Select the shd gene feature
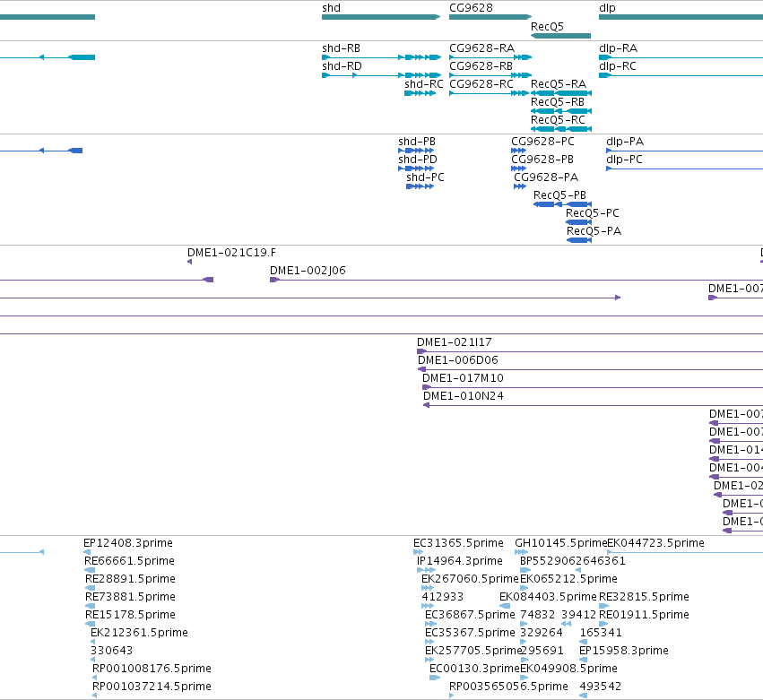The height and width of the screenshot is (700, 763). click(x=381, y=17)
